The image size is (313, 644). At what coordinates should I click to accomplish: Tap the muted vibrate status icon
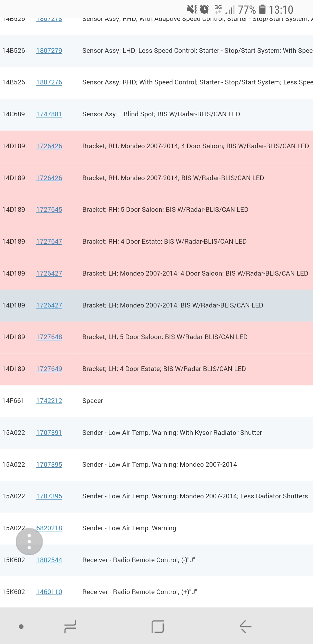pos(192,9)
